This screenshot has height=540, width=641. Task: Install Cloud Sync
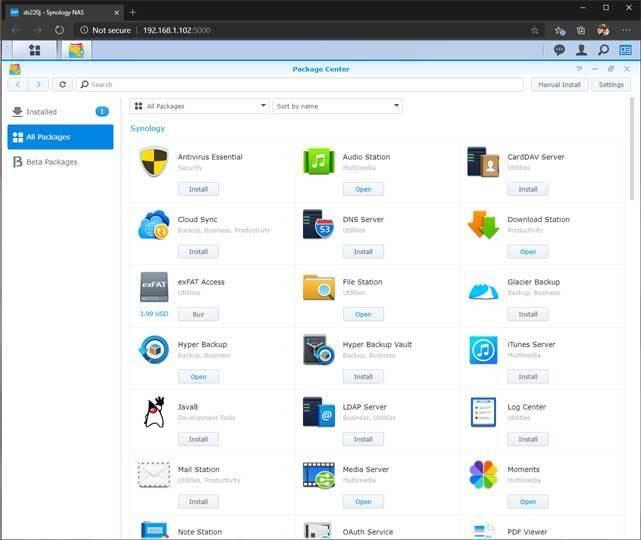click(198, 252)
